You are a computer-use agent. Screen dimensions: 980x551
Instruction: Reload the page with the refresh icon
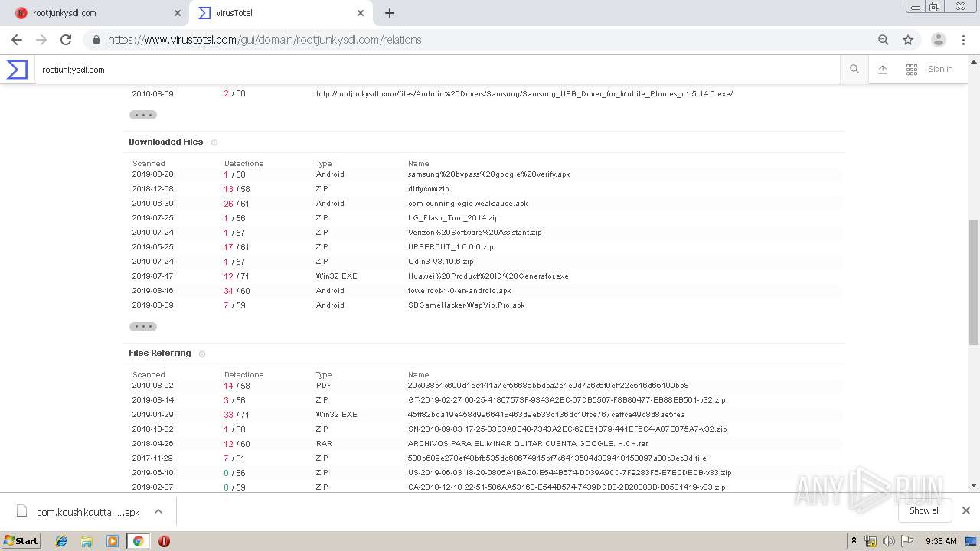(x=66, y=40)
